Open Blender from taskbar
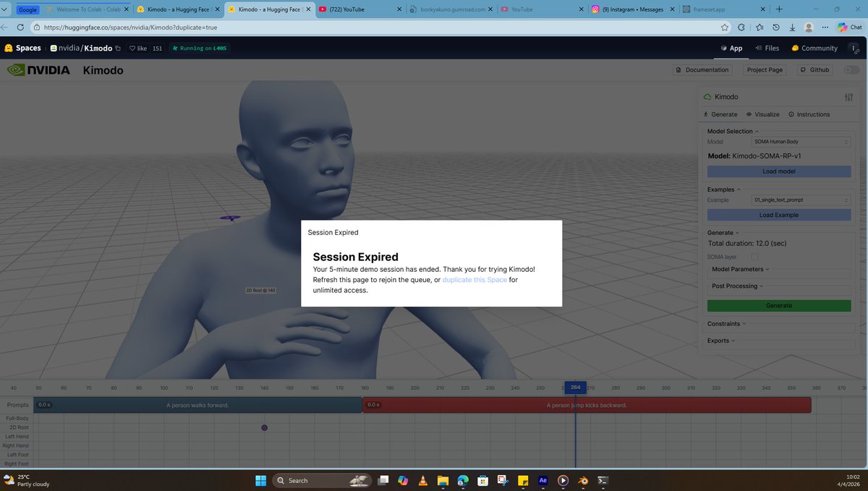 (x=582, y=480)
